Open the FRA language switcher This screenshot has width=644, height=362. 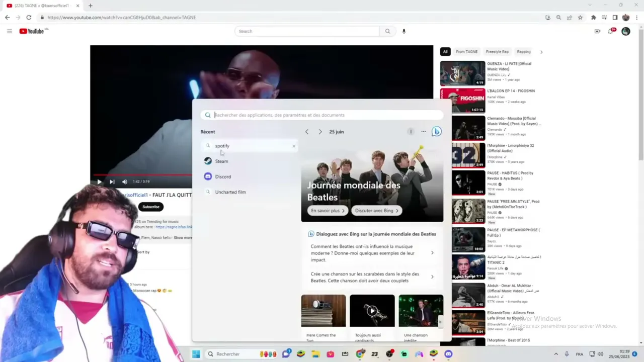coord(580,354)
